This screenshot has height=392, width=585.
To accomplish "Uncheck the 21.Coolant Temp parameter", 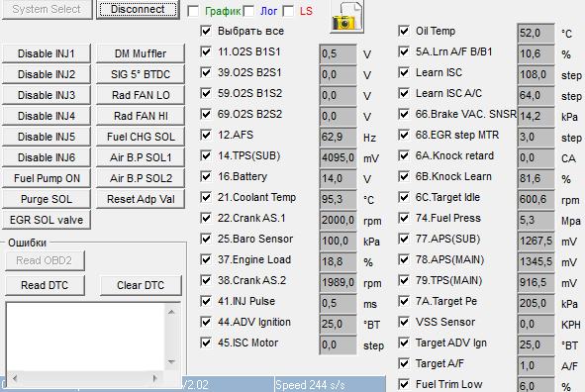I will 206,197.
